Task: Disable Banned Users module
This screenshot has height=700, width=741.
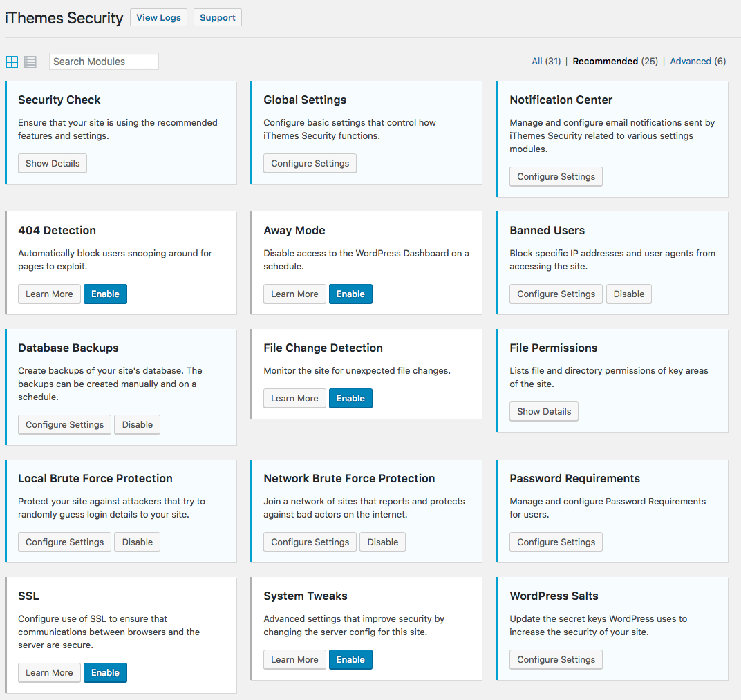Action: coord(628,294)
